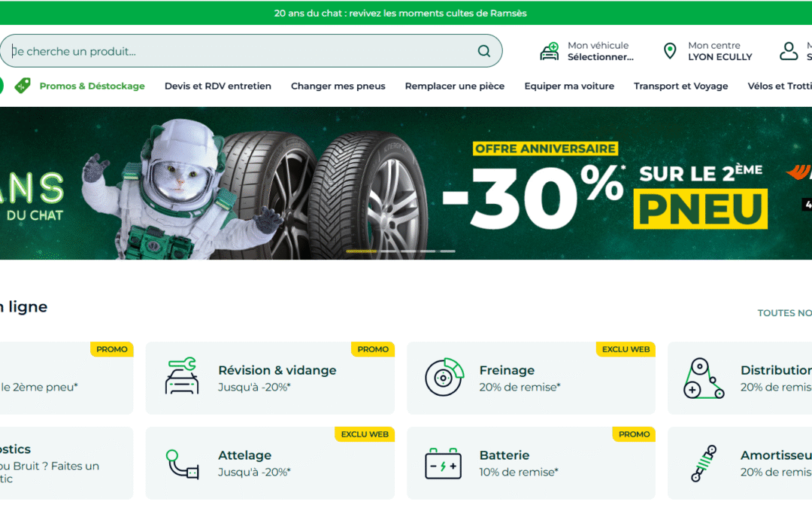Select Equiper ma voiture menu item
Viewport: 812px width, 508px height.
click(569, 86)
